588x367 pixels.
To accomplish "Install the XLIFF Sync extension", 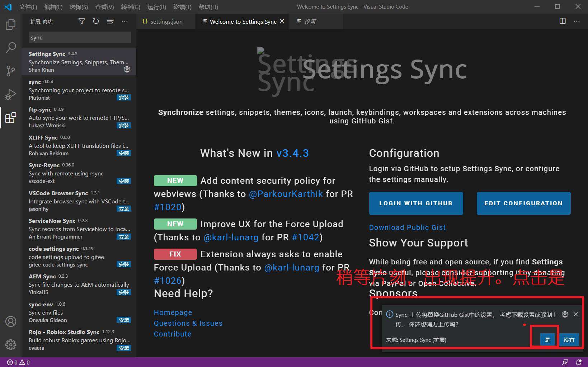I will (x=124, y=153).
